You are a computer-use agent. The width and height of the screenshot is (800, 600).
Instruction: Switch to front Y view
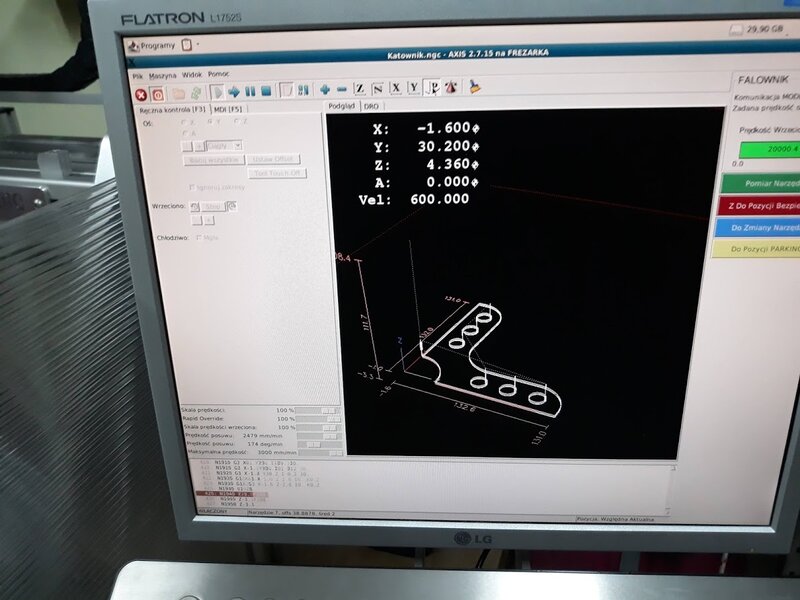click(x=414, y=88)
